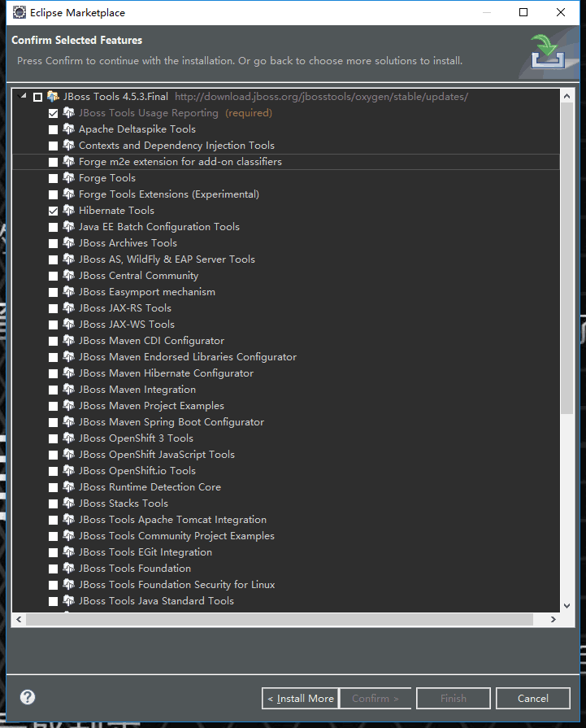Click the help question mark icon
The height and width of the screenshot is (728, 586).
coord(28,697)
